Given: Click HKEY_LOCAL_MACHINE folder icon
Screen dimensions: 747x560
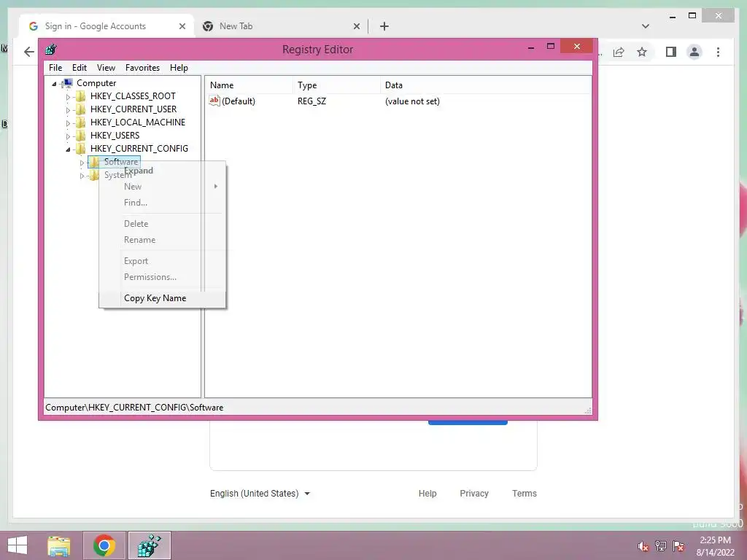Looking at the screenshot, I should [x=81, y=122].
